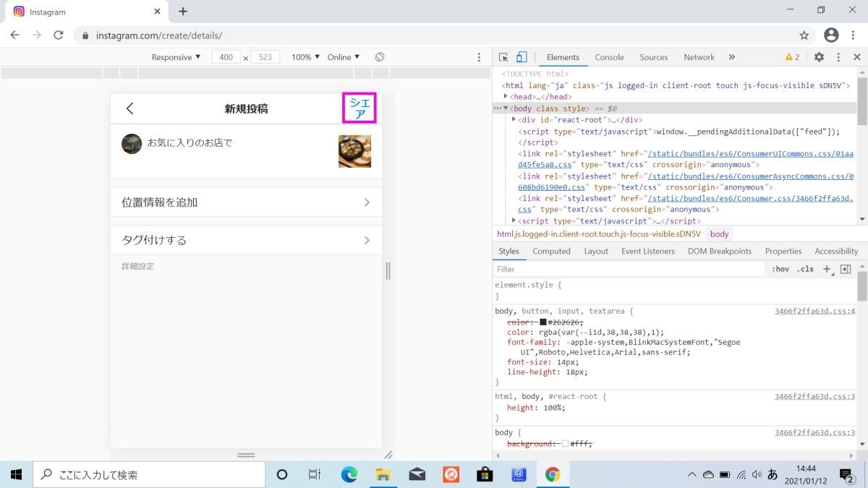Viewport: 868px width, 488px height.
Task: Open the food photo thumbnail
Action: 354,151
